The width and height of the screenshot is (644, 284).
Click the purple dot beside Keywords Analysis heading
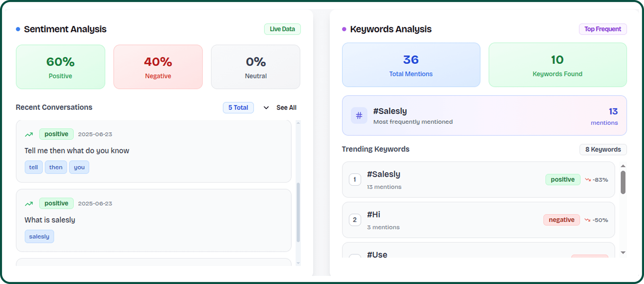click(343, 29)
